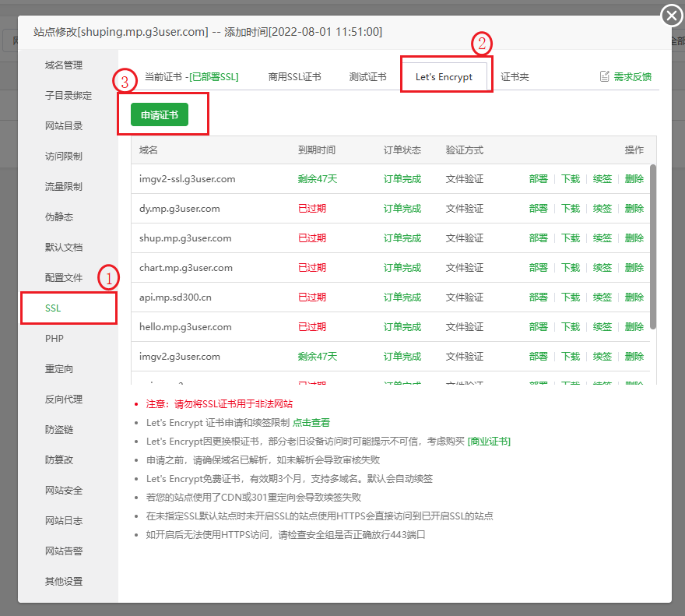Open 网站日志 sidebar item
This screenshot has height=616, width=685.
coord(64,521)
